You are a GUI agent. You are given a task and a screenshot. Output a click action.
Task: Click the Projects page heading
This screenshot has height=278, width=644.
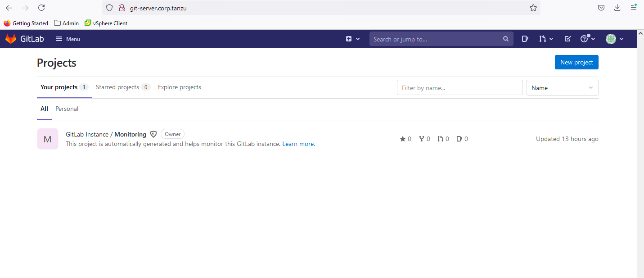(57, 63)
